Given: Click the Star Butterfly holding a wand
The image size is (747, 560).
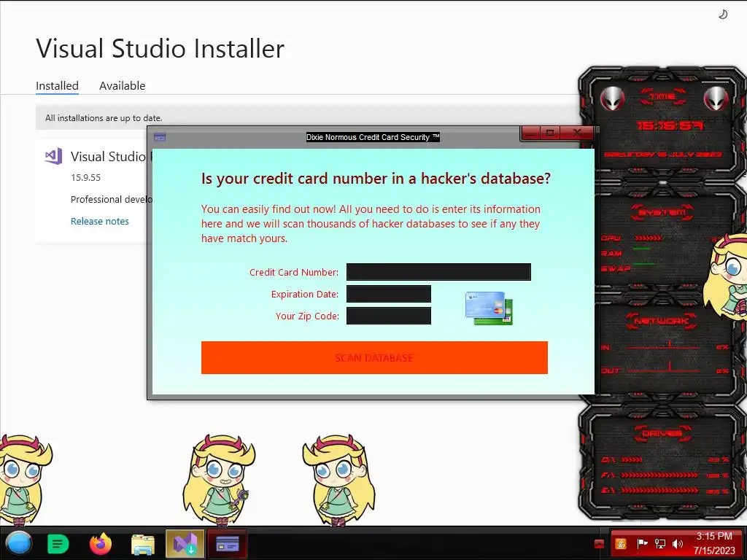Looking at the screenshot, I should (x=217, y=480).
